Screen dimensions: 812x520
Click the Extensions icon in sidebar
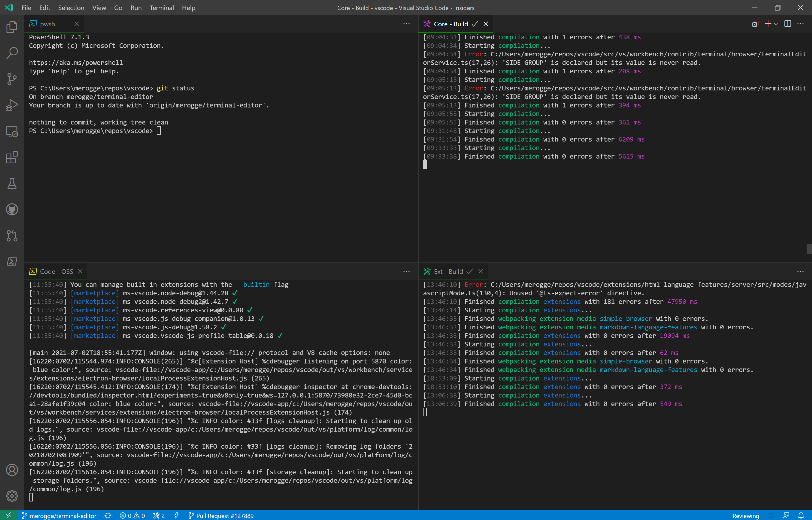(13, 157)
